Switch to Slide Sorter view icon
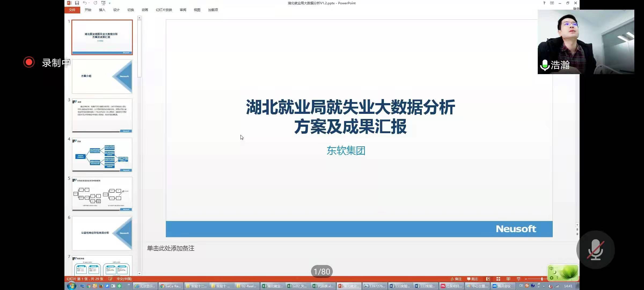The height and width of the screenshot is (290, 644). pyautogui.click(x=498, y=279)
